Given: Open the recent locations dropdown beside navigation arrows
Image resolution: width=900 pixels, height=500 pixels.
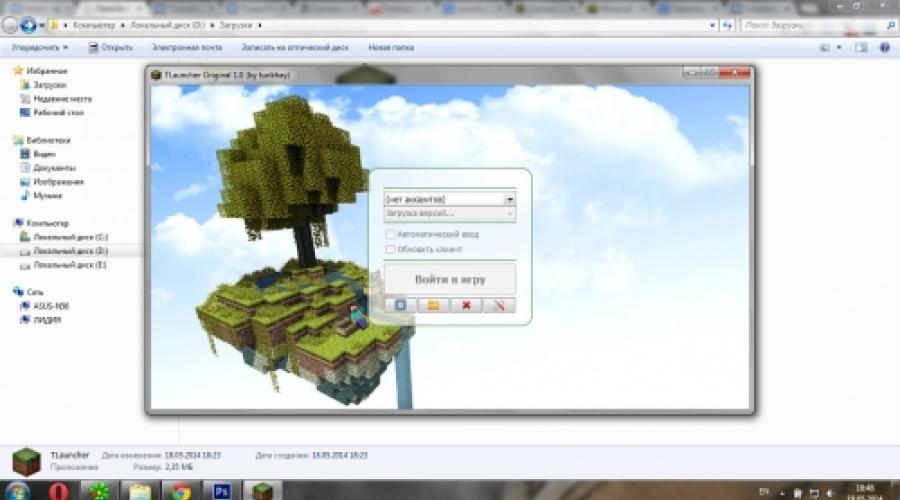Looking at the screenshot, I should (42, 26).
